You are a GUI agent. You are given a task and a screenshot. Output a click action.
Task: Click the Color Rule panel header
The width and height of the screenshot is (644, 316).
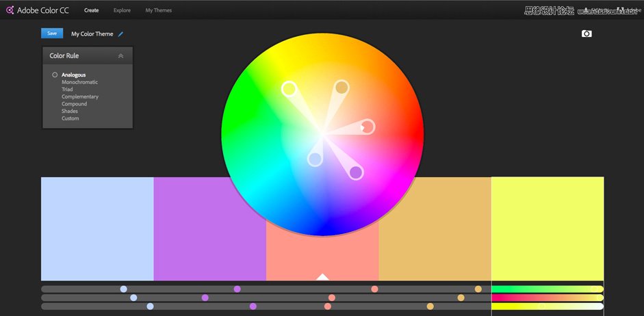tap(88, 56)
